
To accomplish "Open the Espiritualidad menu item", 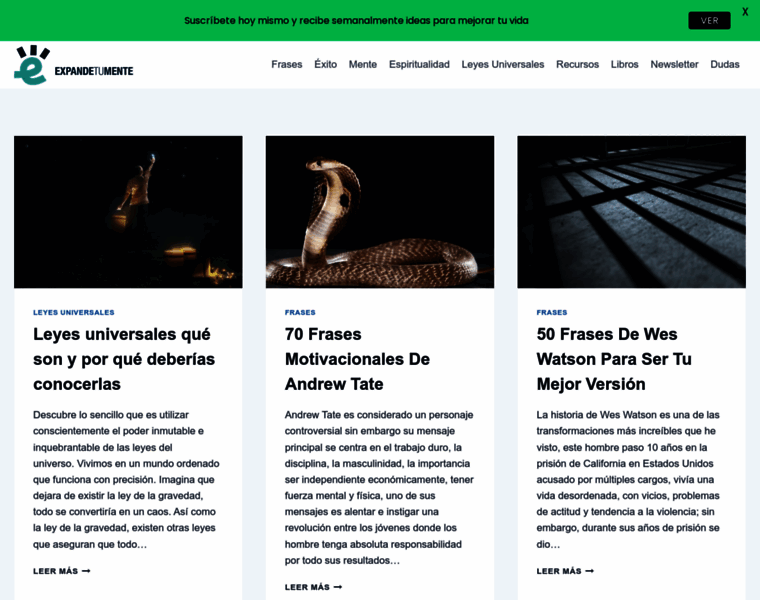I will coord(419,64).
